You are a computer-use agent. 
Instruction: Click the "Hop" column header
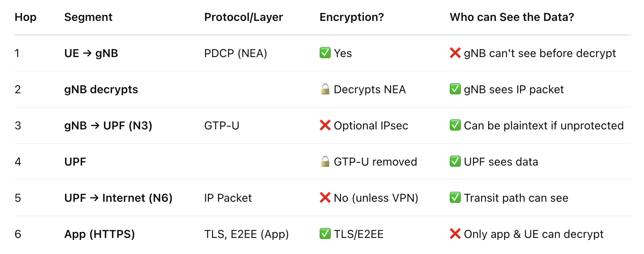25,17
